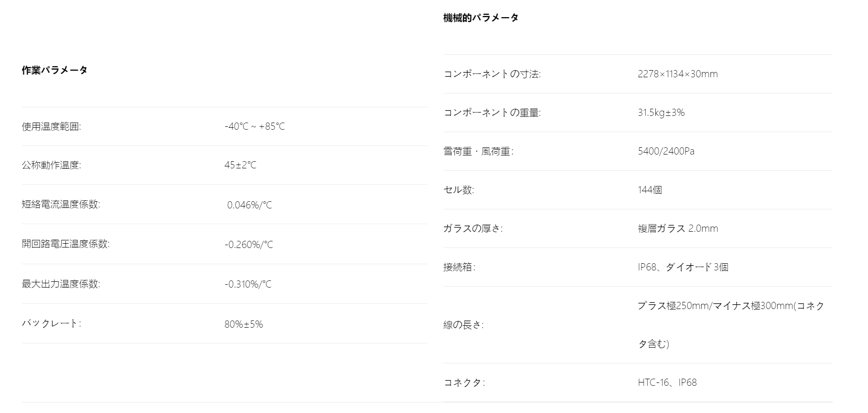The image size is (868, 413).
Task: Click the 31.5kg±3% weight value
Action: [661, 113]
